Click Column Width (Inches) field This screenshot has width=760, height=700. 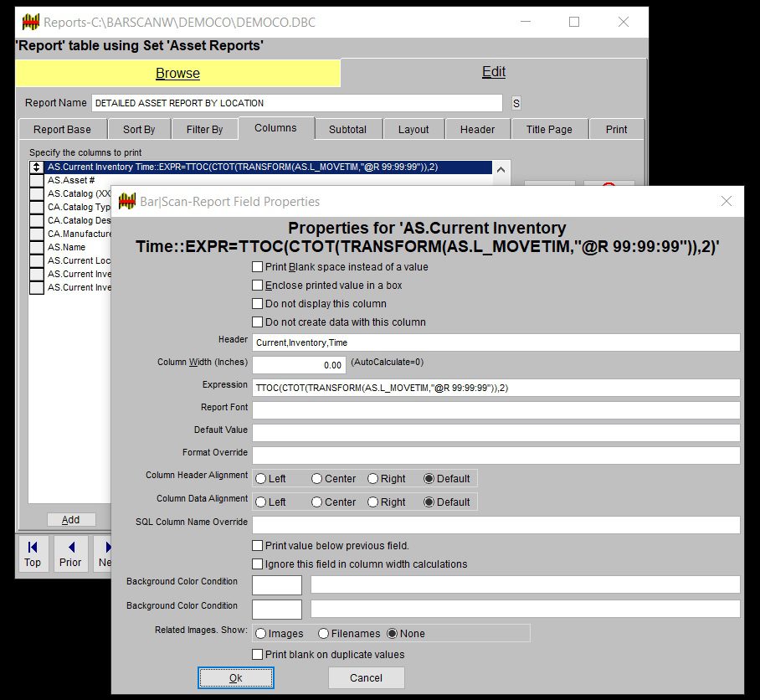coord(299,365)
